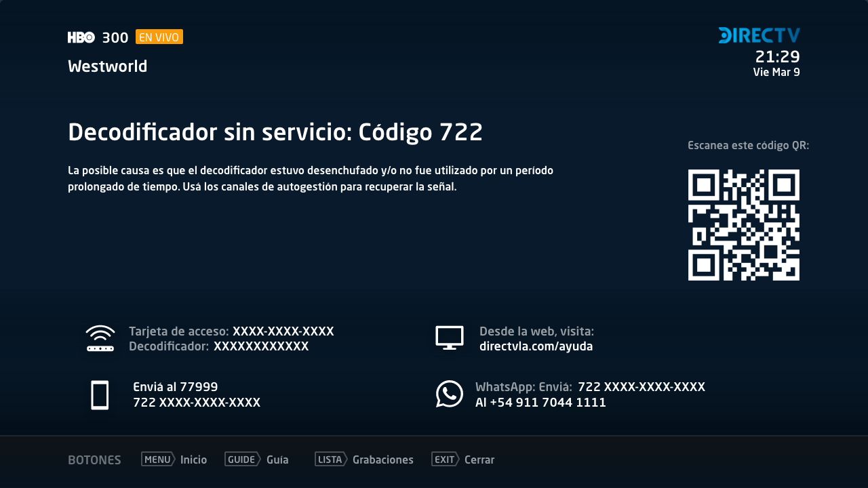Select the EXIT key icon

446,459
